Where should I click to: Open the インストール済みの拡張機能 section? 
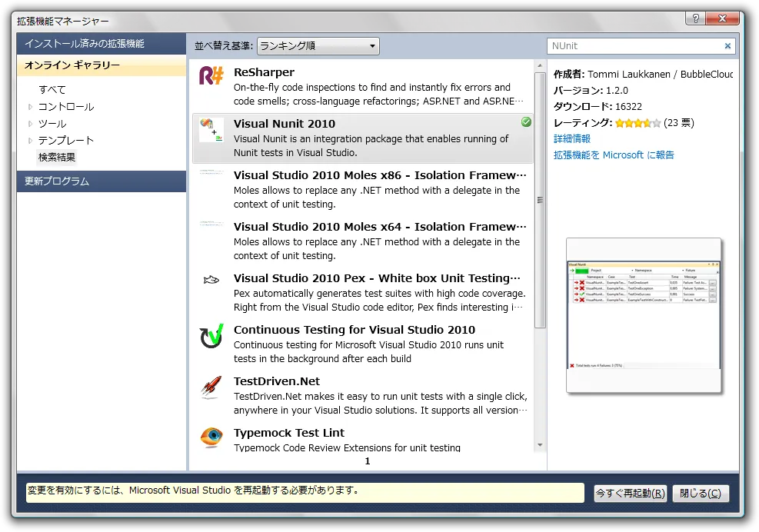click(102, 44)
